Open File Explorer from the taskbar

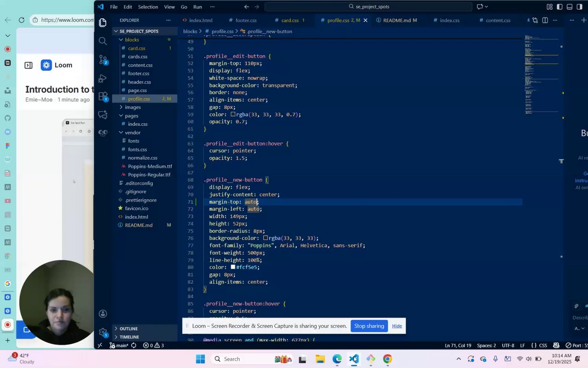tap(320, 359)
